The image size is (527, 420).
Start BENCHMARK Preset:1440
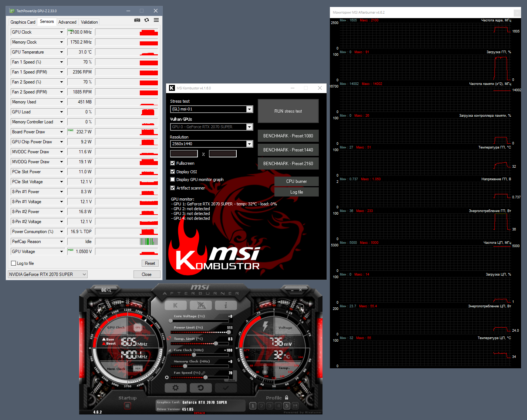coord(288,150)
